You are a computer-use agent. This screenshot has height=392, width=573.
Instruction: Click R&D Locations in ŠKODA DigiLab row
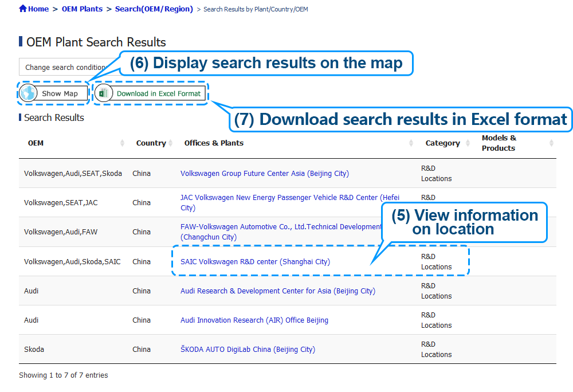tap(436, 350)
